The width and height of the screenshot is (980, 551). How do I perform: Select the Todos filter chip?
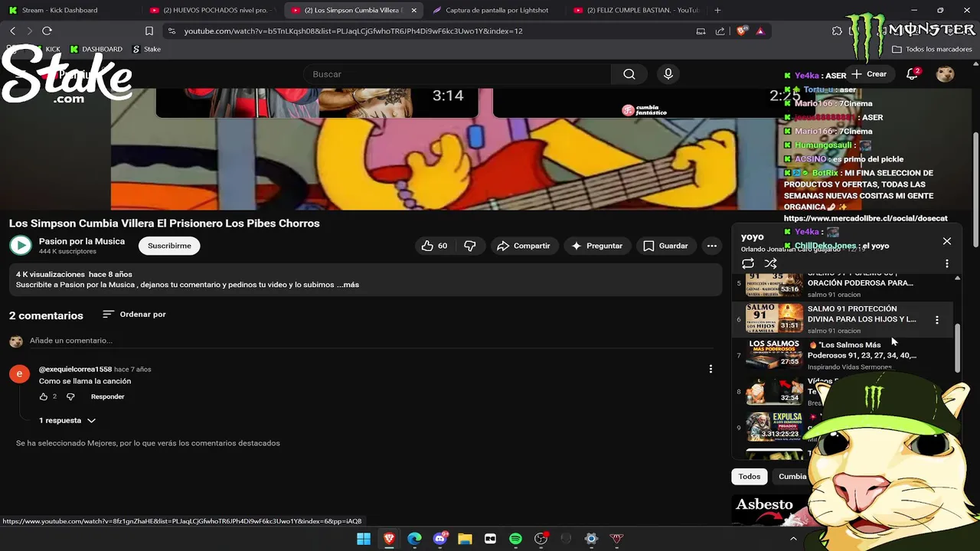[750, 476]
